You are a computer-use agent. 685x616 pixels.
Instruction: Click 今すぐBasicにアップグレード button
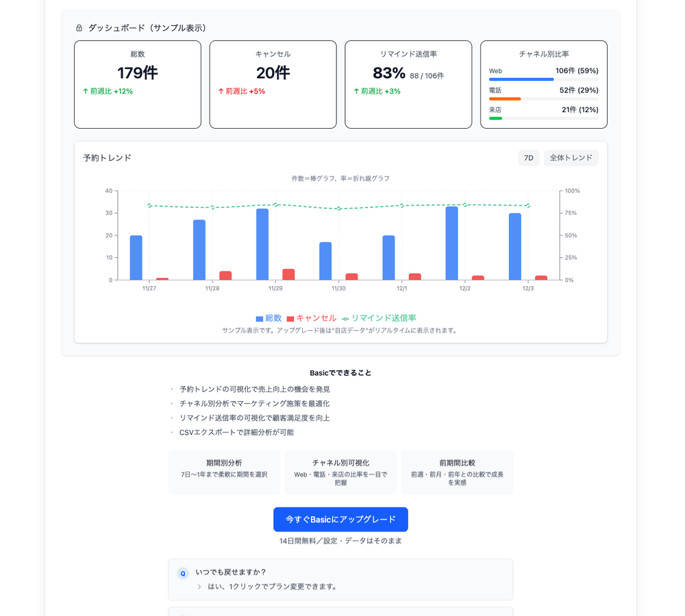tap(340, 519)
